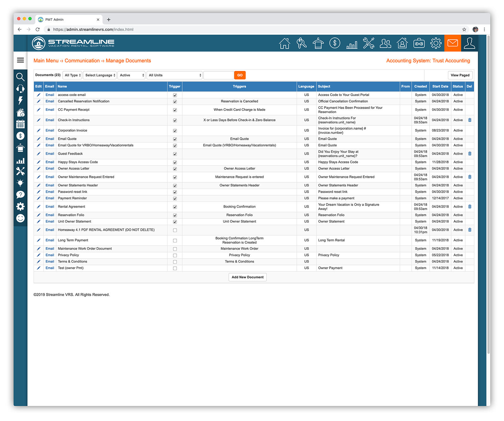Click the headset support icon in sidebar
This screenshot has height=421, width=504.
(x=20, y=88)
